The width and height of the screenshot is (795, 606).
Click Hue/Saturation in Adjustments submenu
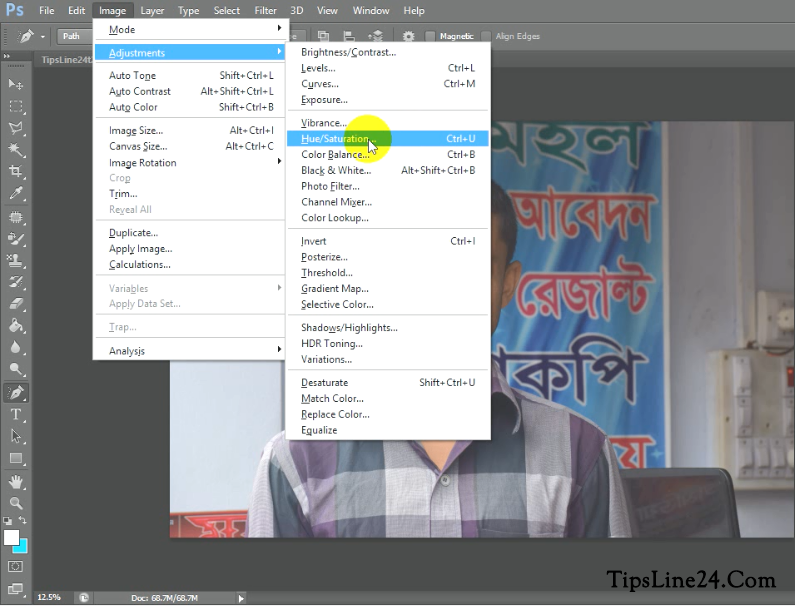coord(335,139)
